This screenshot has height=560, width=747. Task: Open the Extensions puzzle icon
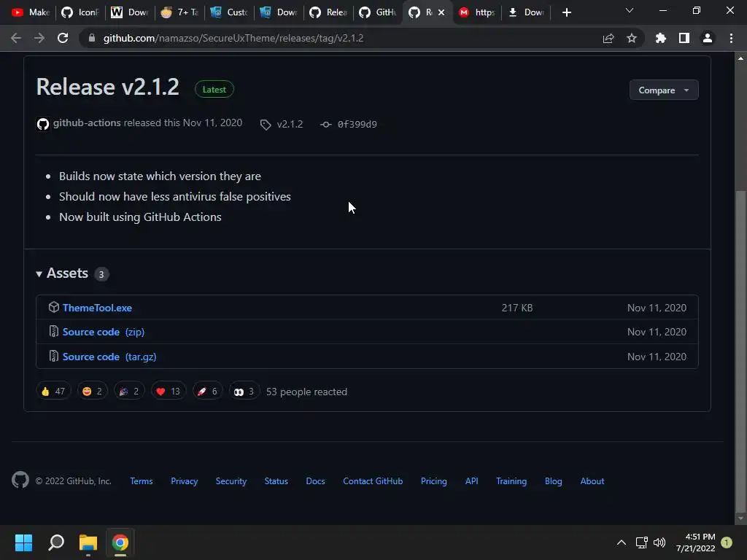(x=660, y=38)
